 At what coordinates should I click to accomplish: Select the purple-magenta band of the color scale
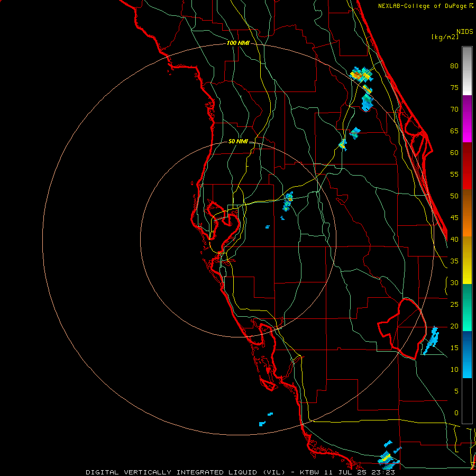coord(467,118)
